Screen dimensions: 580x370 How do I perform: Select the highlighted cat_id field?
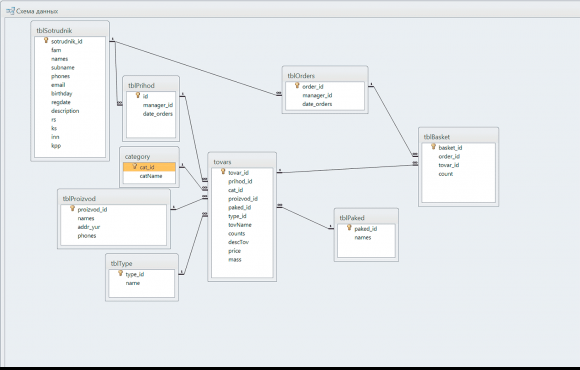tap(149, 167)
